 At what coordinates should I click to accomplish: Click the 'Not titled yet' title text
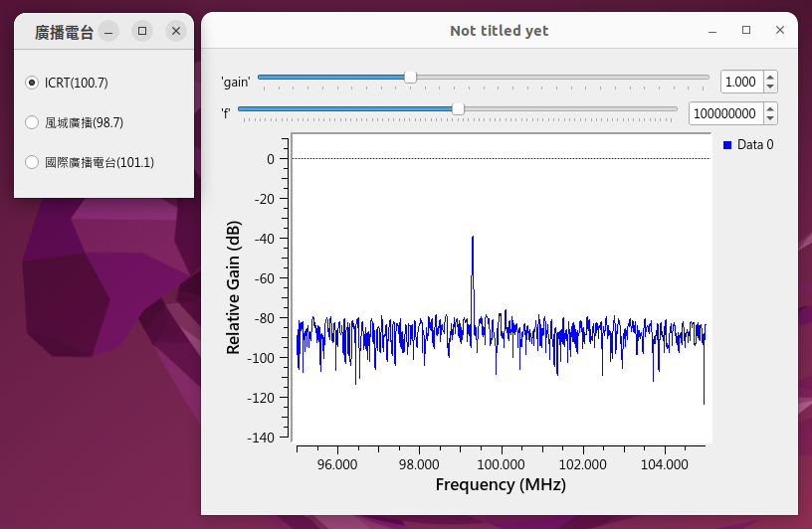[500, 31]
